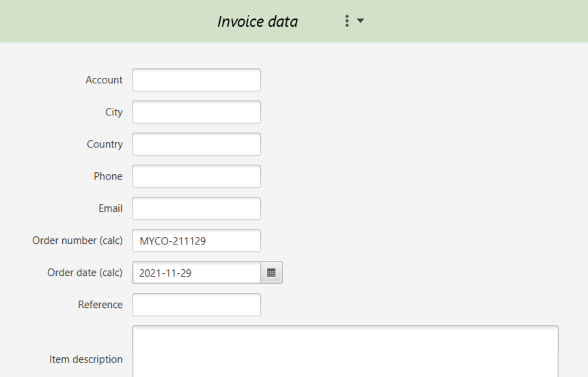Focus the Email input box
This screenshot has height=377, width=588.
(x=196, y=208)
